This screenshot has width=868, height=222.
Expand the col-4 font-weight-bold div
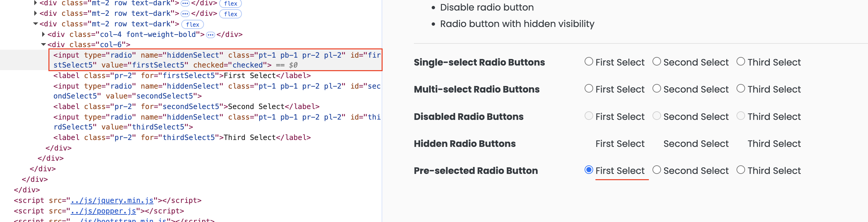[44, 34]
